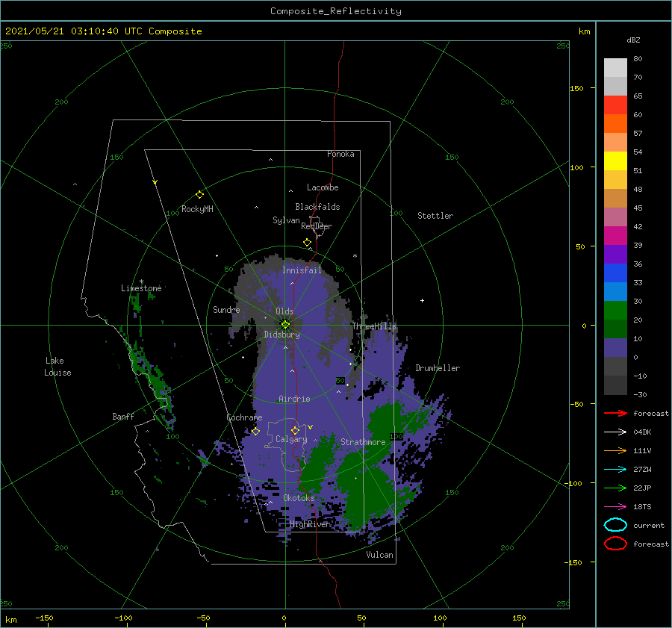672x628 pixels.
Task: Click the asterisk marker east of Innisfail
Action: [355, 256]
